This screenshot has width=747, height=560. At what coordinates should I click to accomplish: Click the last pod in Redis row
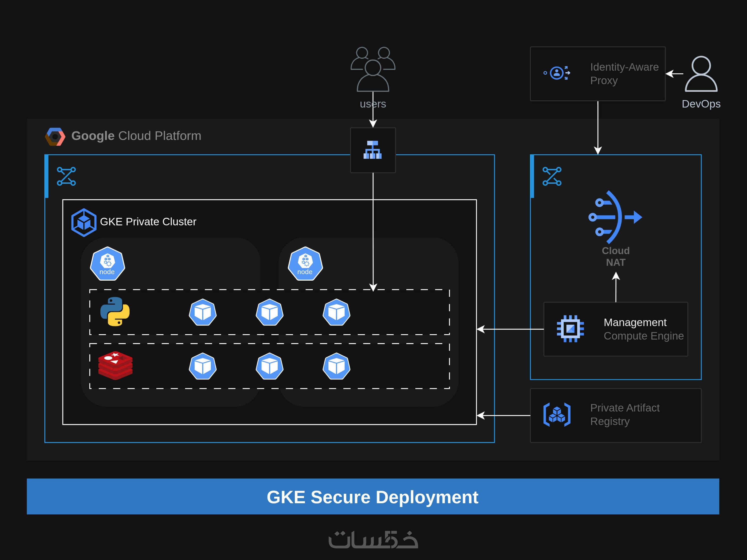[x=336, y=366]
